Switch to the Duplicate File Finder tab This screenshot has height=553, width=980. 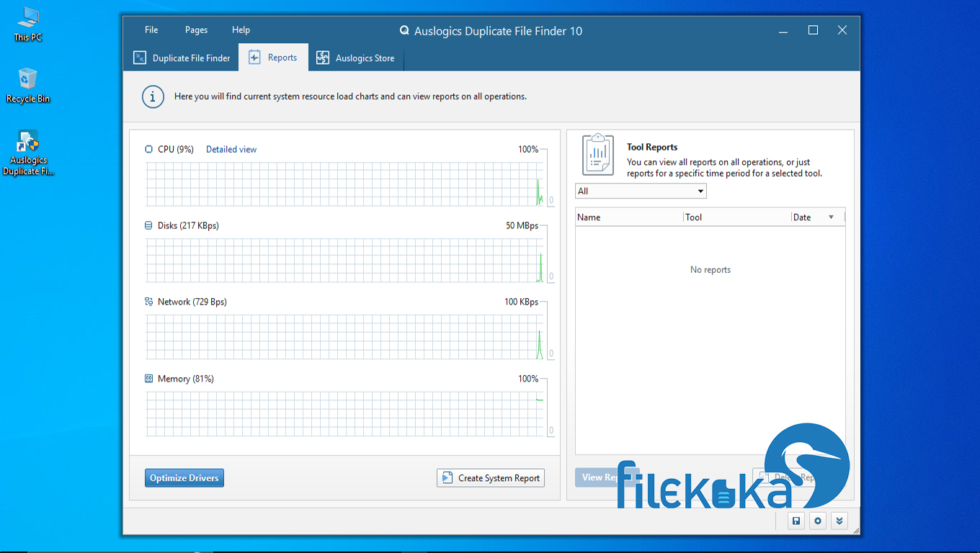click(182, 58)
